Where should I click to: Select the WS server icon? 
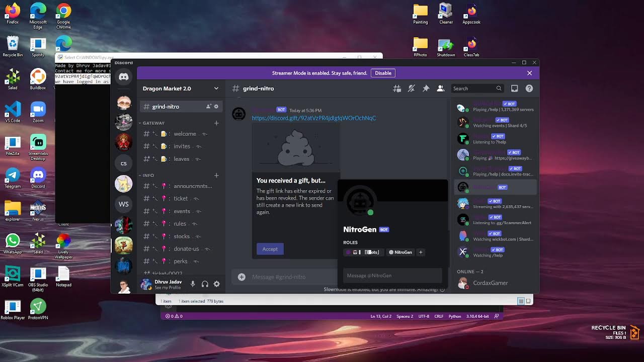pyautogui.click(x=124, y=204)
